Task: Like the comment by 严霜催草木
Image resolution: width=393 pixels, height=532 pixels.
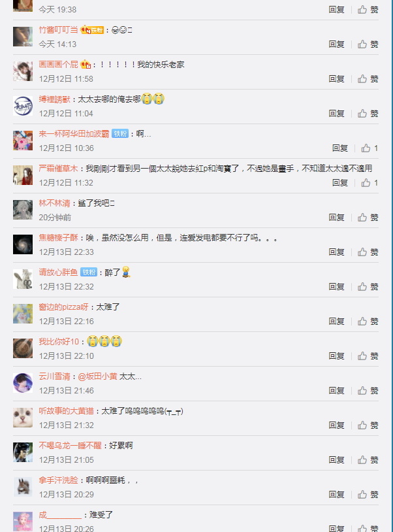Action: (x=369, y=182)
